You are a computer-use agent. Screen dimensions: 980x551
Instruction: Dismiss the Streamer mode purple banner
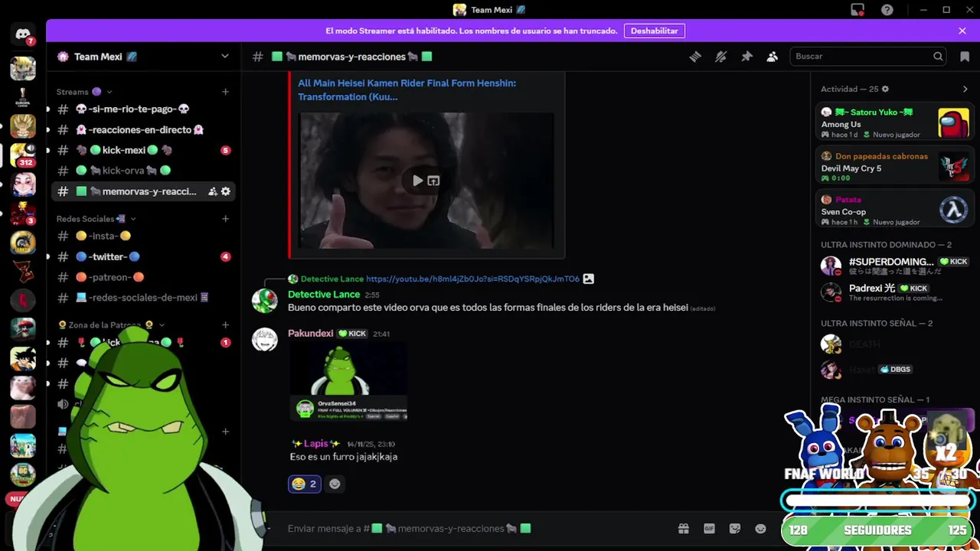point(962,31)
